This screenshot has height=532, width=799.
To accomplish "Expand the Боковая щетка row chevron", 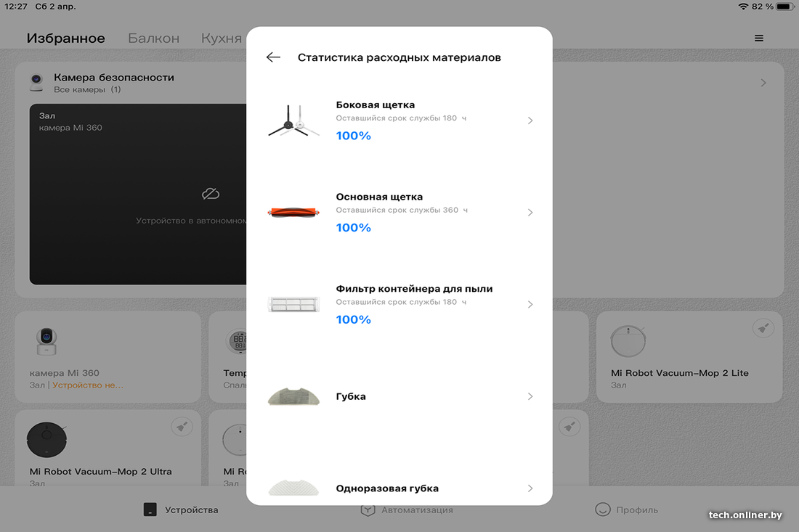I will point(530,120).
